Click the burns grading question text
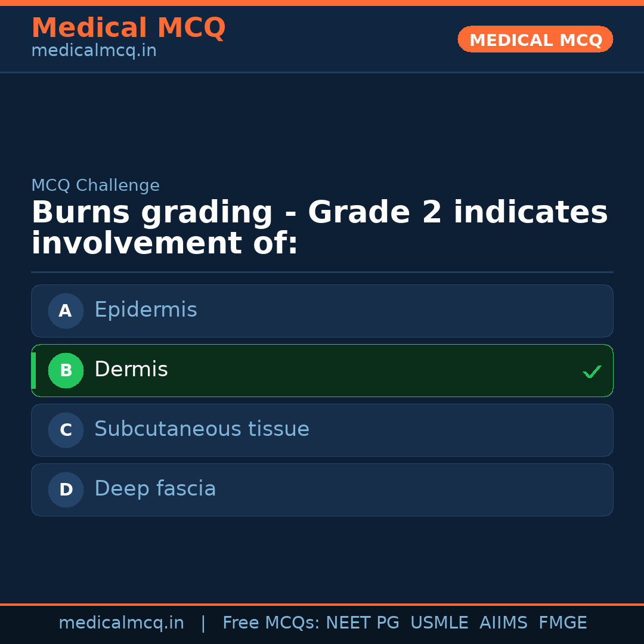Viewport: 644px width, 644px height. tap(319, 227)
